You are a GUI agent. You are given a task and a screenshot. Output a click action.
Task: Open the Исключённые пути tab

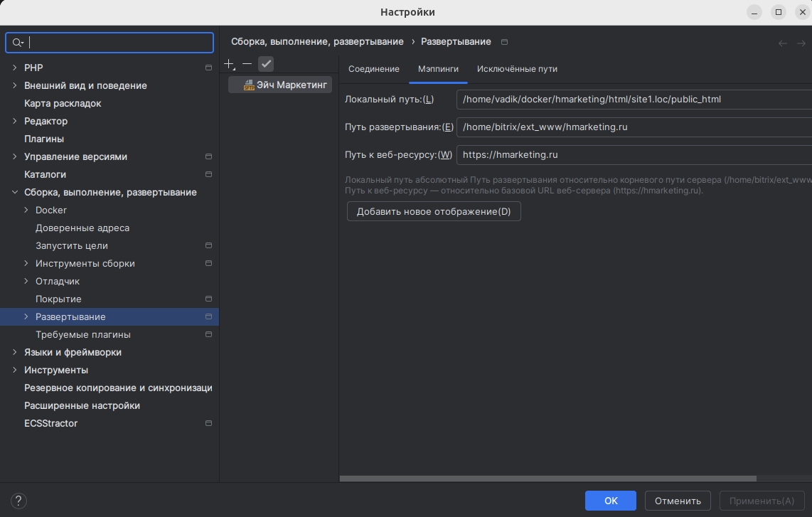(517, 69)
